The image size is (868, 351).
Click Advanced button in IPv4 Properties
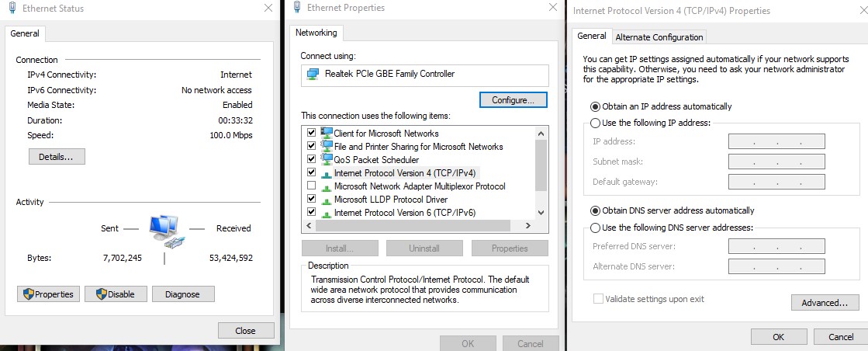tap(825, 302)
